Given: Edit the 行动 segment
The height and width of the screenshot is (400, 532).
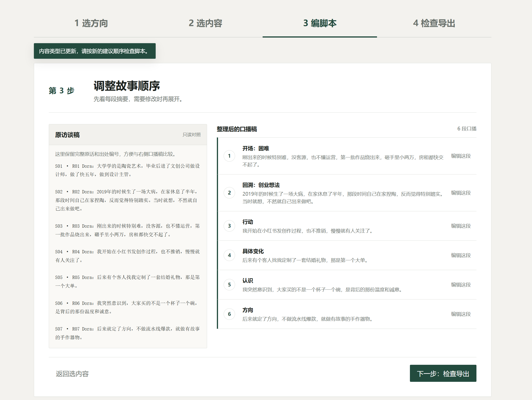Looking at the screenshot, I should point(461,226).
